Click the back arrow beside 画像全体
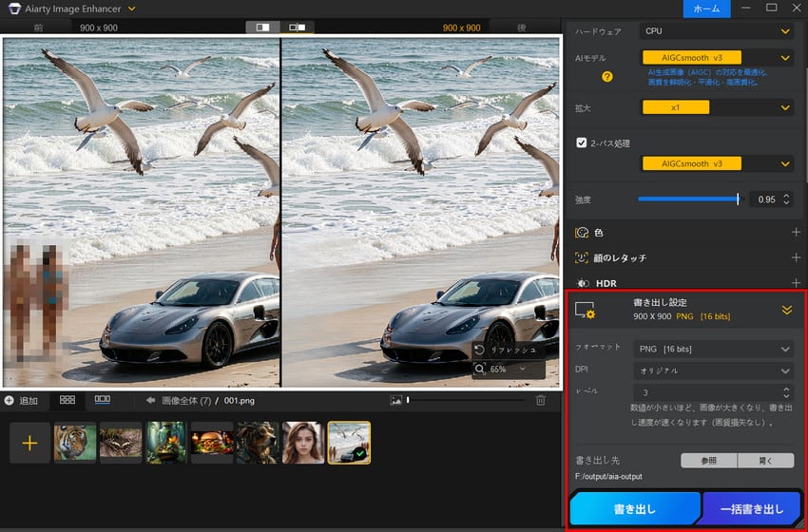This screenshot has width=808, height=532. coord(150,401)
